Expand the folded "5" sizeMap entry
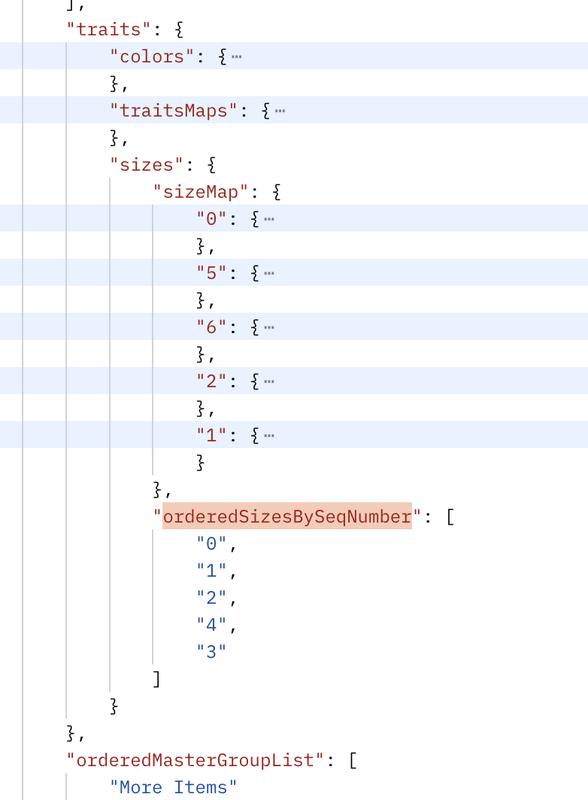 coord(269,273)
